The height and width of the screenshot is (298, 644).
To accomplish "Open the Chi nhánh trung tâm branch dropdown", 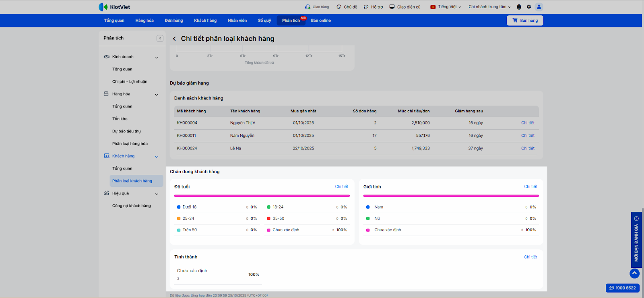I will coord(489,7).
